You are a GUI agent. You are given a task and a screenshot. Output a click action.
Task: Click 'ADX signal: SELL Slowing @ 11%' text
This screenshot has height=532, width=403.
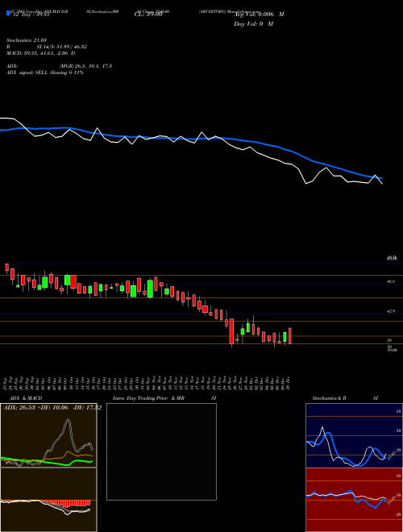(45, 73)
